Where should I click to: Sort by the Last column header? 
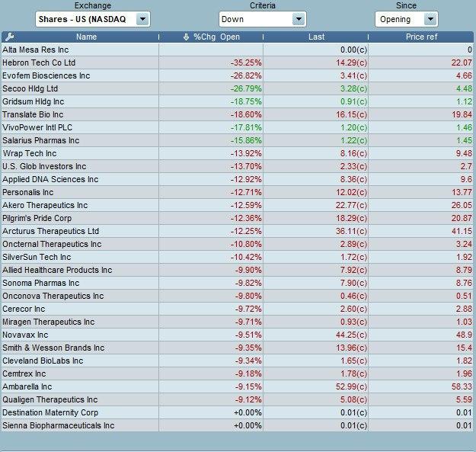316,37
